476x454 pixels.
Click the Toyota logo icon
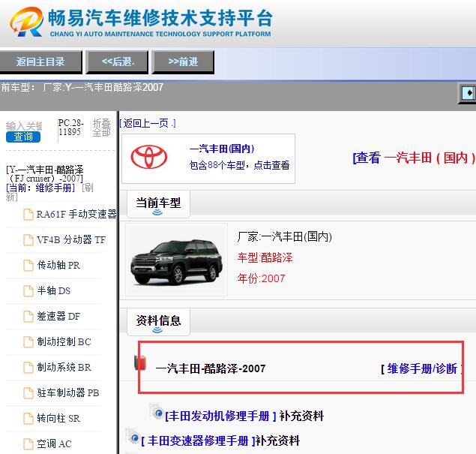[x=148, y=157]
